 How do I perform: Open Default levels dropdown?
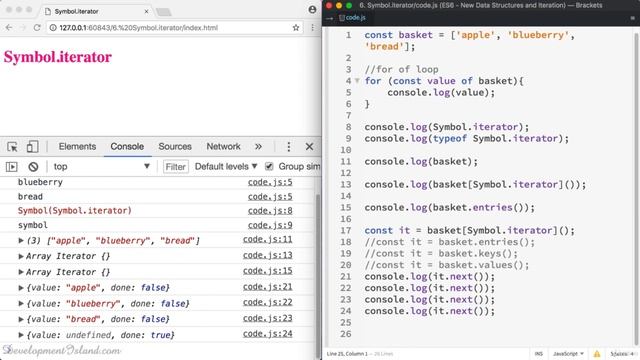click(226, 167)
